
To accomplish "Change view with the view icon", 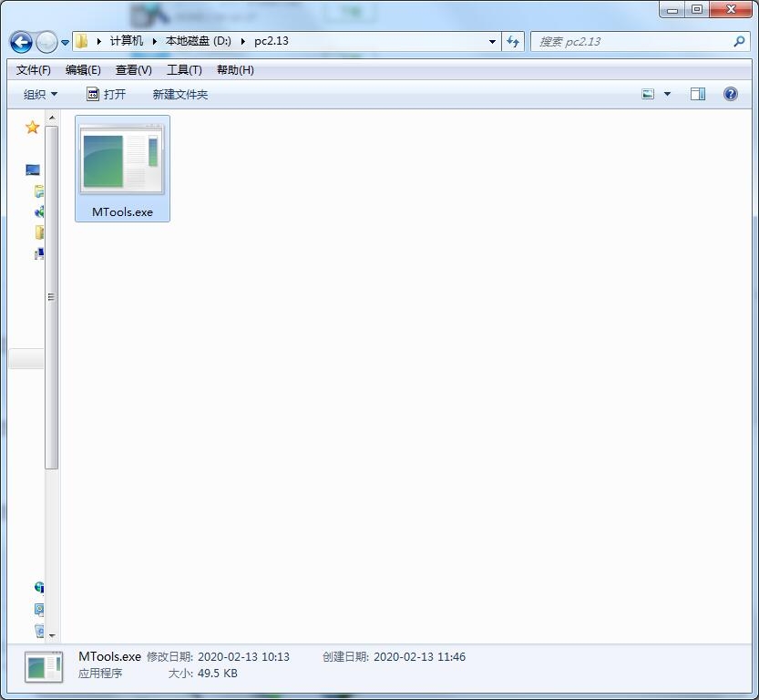I will point(648,94).
